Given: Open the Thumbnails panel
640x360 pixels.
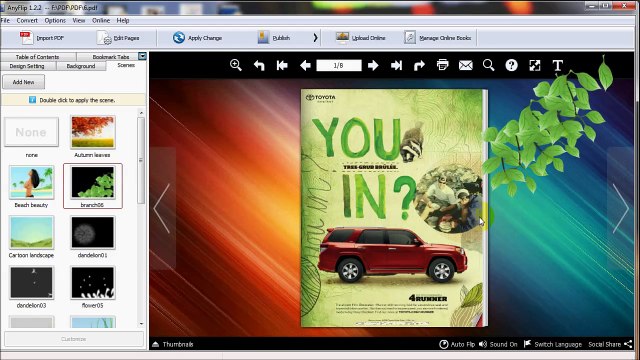Looking at the screenshot, I should (x=173, y=344).
